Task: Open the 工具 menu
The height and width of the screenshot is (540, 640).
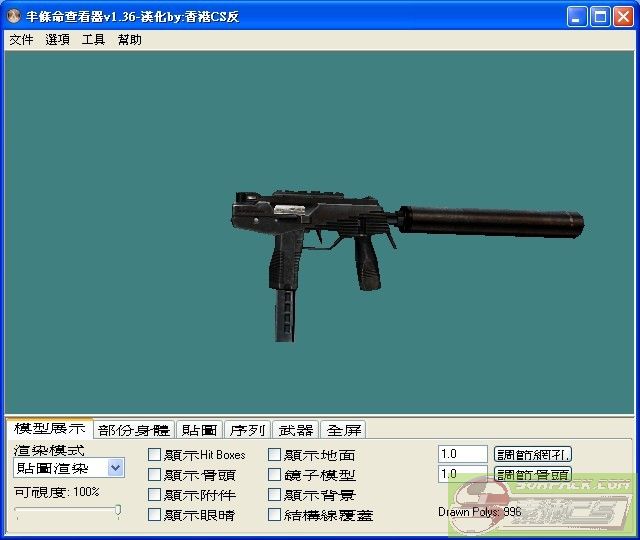Action: click(93, 40)
